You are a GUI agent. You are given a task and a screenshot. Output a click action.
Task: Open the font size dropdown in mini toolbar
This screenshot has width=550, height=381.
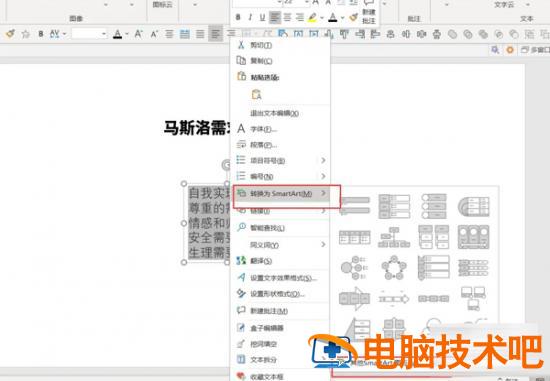point(307,2)
